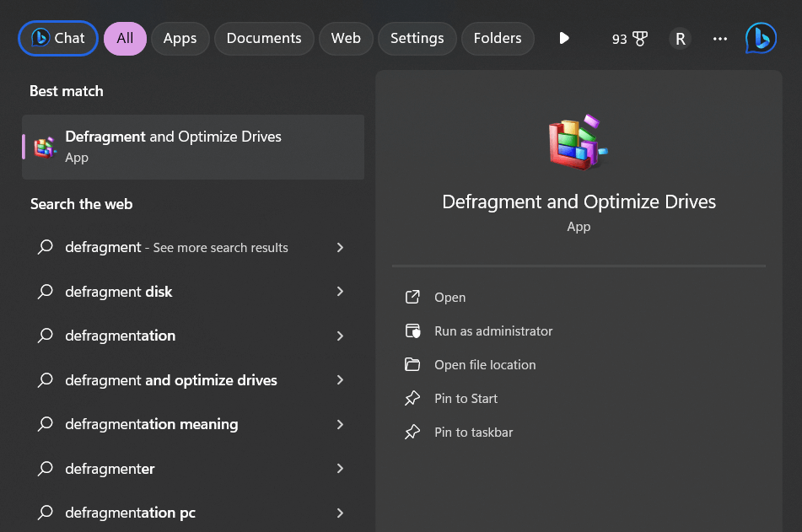Open the Defragment and Optimize Drives best match
Viewport: 802px width, 532px height.
(192, 147)
